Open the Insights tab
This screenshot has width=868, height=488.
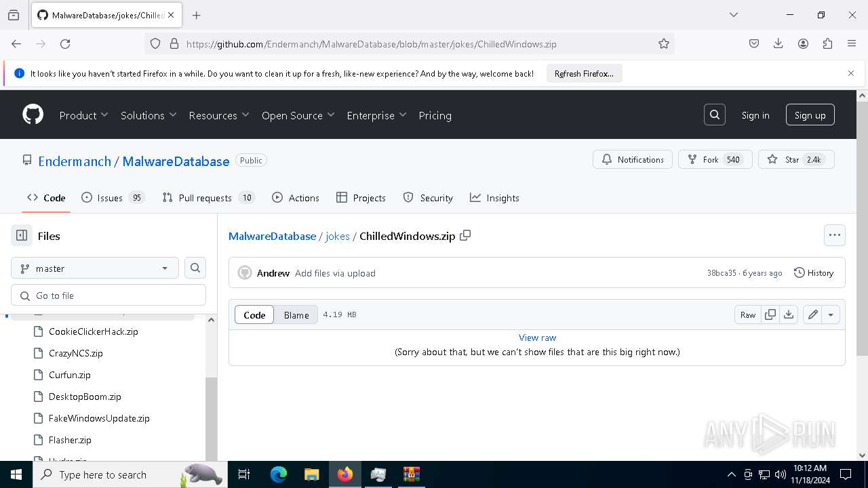[x=494, y=198]
